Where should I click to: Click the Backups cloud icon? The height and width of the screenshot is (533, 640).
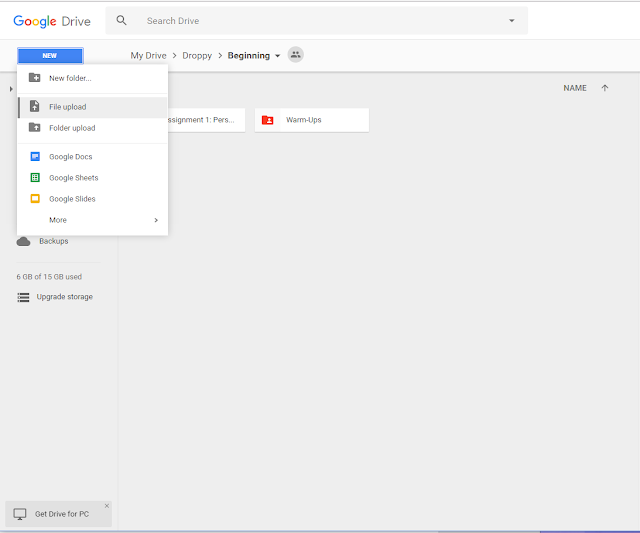23,242
